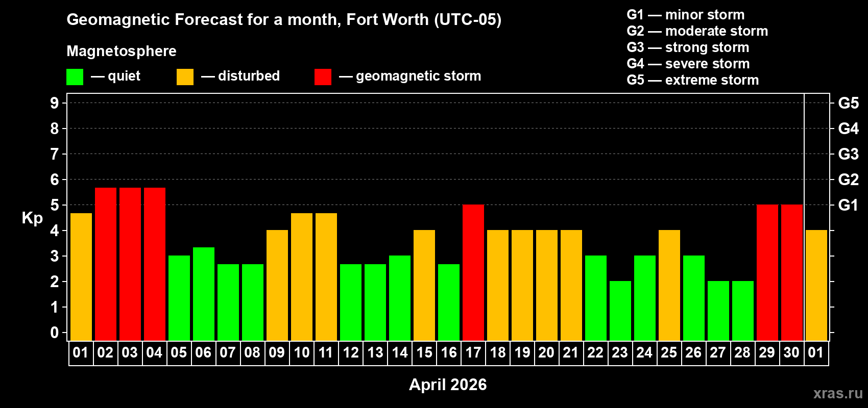Screen dimensions: 868x408
Task: Click the yellow disturbed legend swatch
Action: click(x=185, y=77)
